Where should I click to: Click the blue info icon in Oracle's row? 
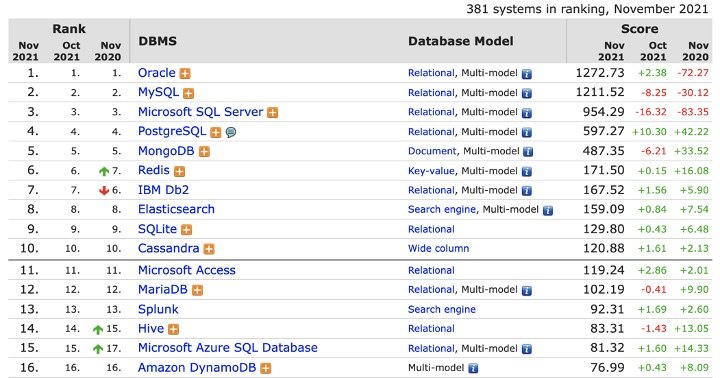(527, 73)
